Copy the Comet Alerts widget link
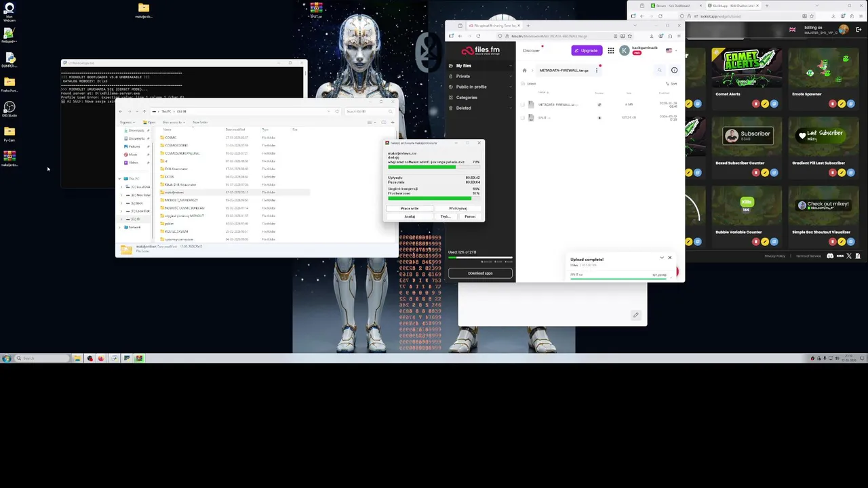This screenshot has width=868, height=488. point(774,104)
